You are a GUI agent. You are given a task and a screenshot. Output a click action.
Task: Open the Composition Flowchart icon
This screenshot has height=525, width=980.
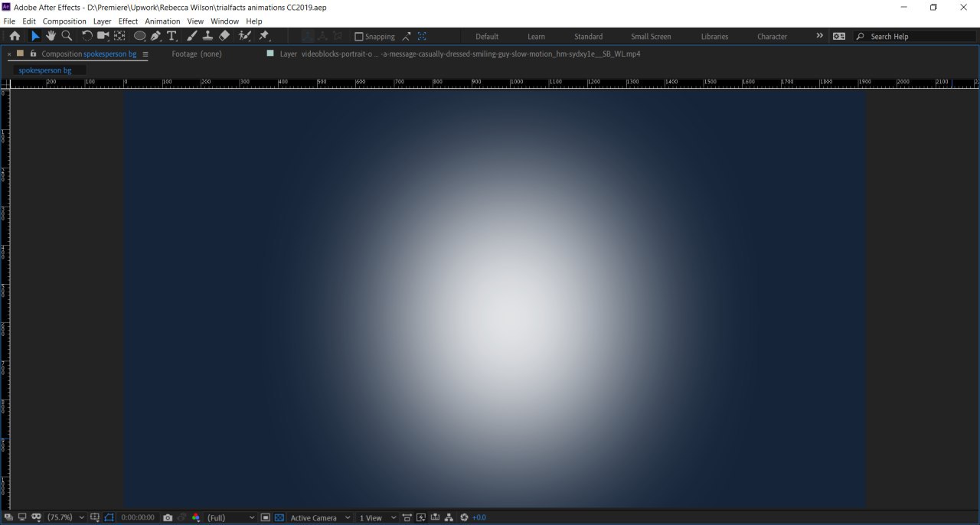(449, 517)
